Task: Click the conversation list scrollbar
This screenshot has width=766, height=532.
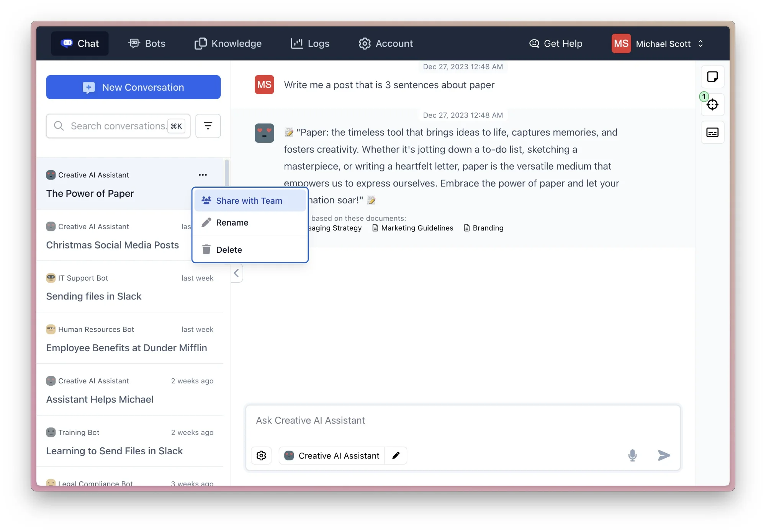Action: click(227, 174)
